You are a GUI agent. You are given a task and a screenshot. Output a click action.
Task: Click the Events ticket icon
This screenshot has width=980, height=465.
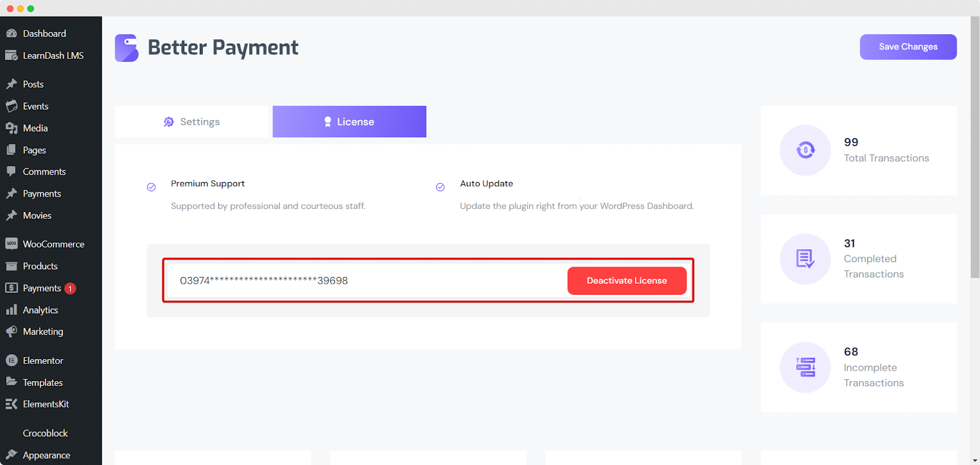coord(11,106)
